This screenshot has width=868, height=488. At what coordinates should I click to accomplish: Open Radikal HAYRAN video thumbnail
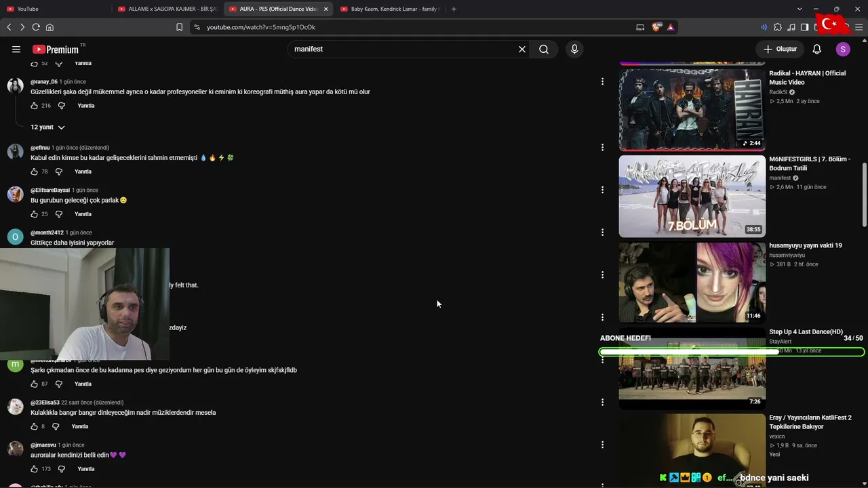coord(692,110)
